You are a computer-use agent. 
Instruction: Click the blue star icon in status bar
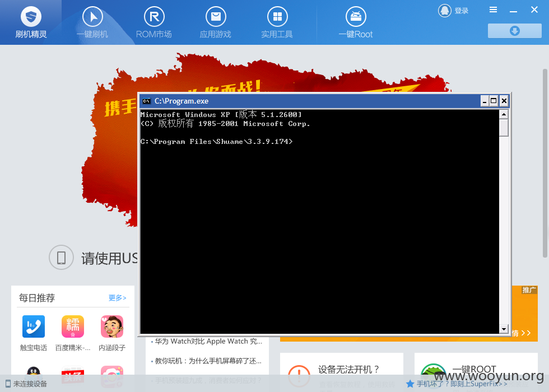tap(410, 384)
